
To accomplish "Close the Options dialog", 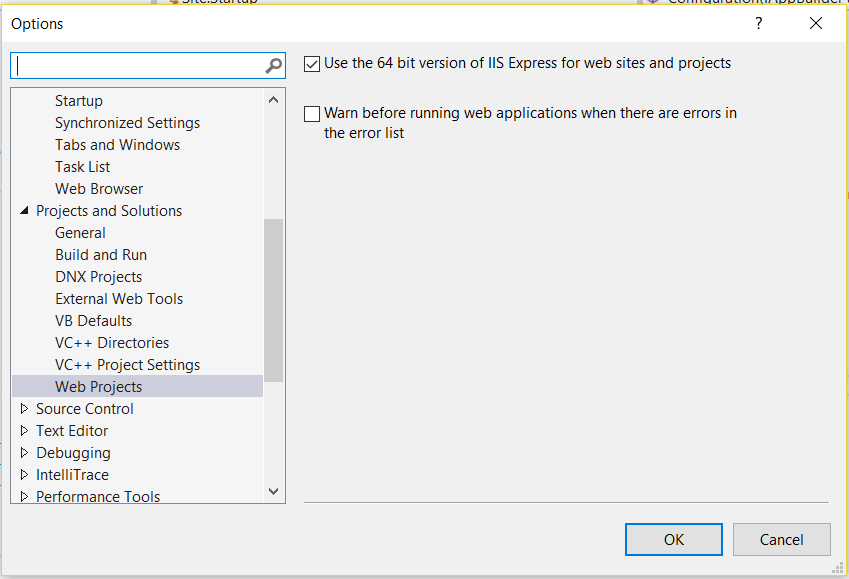I will pyautogui.click(x=815, y=23).
